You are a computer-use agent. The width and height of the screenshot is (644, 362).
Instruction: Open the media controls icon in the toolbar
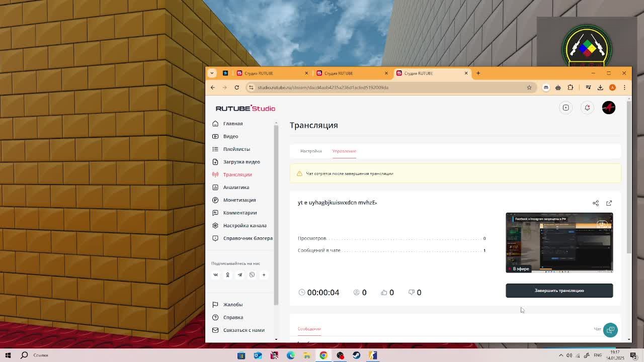click(588, 87)
